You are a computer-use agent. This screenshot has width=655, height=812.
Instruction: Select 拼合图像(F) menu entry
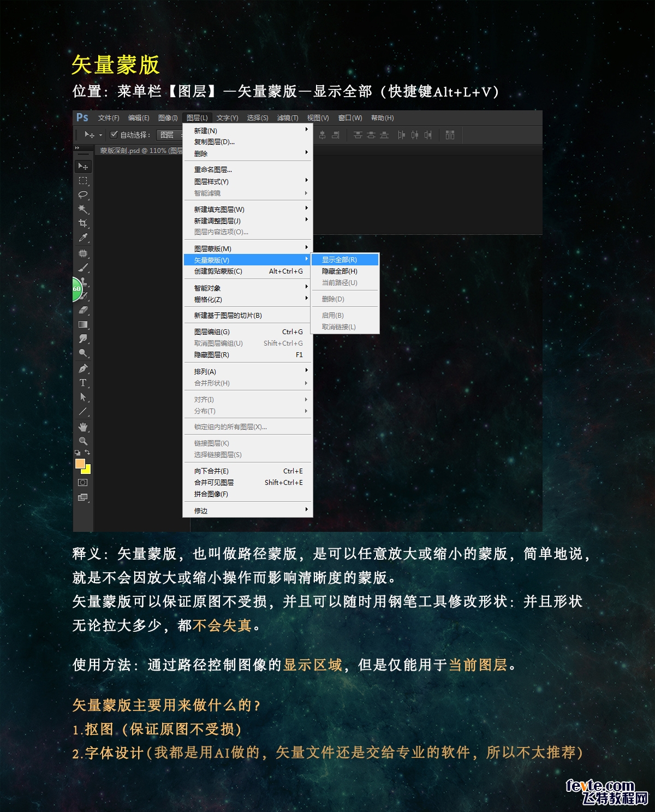click(247, 494)
